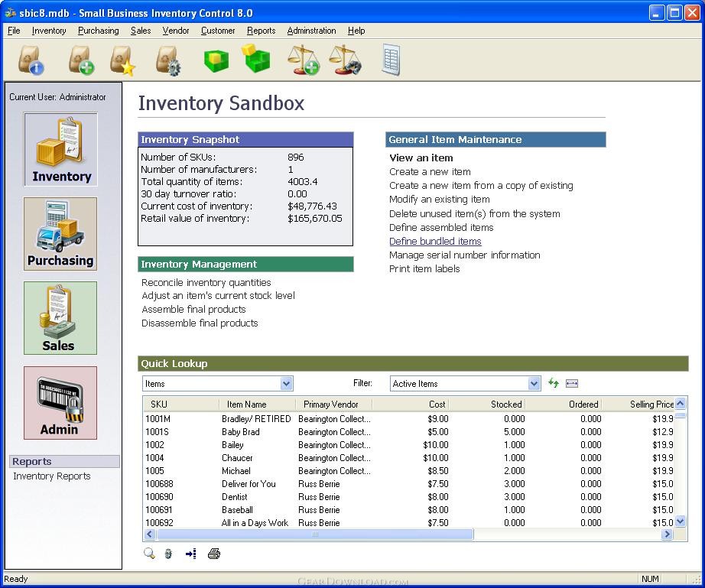The image size is (705, 588).
Task: Click the vertical scrollbar down arrow in list
Action: 681,522
